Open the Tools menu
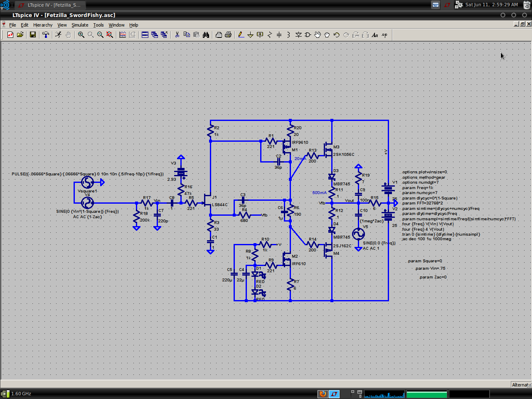 (99, 25)
